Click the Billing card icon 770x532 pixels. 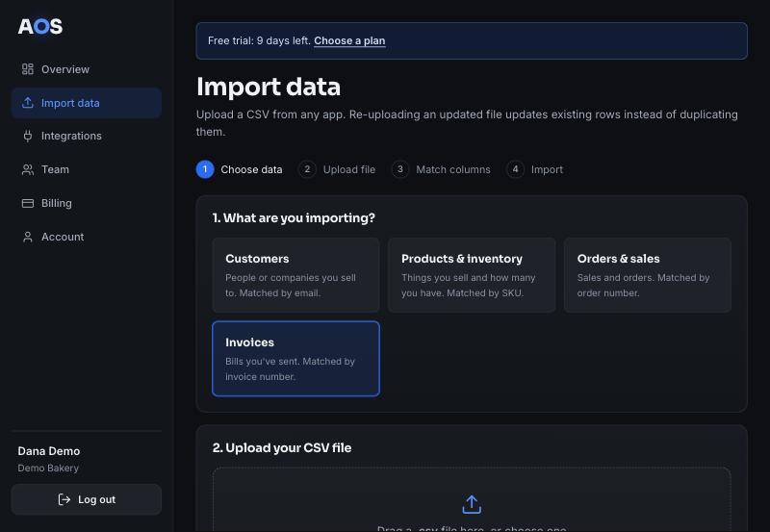[28, 203]
